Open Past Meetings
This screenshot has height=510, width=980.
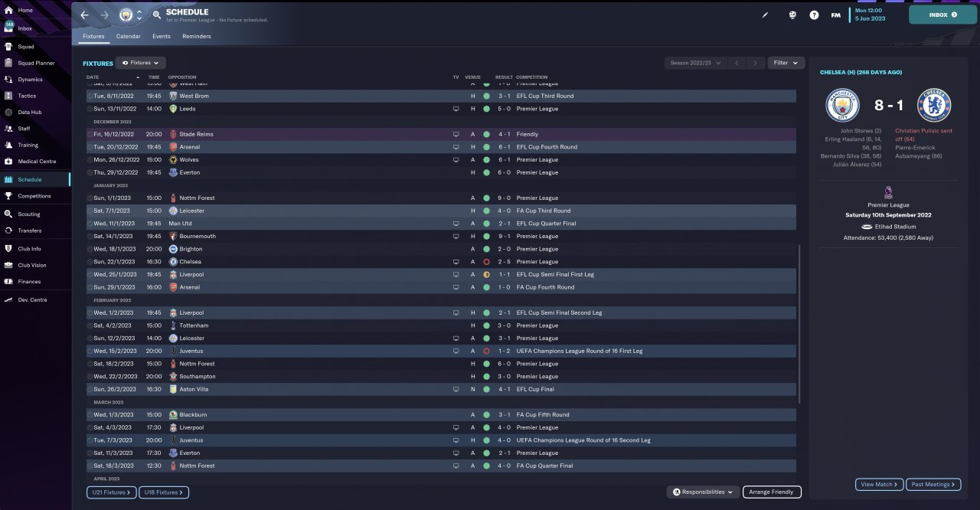[x=933, y=485]
